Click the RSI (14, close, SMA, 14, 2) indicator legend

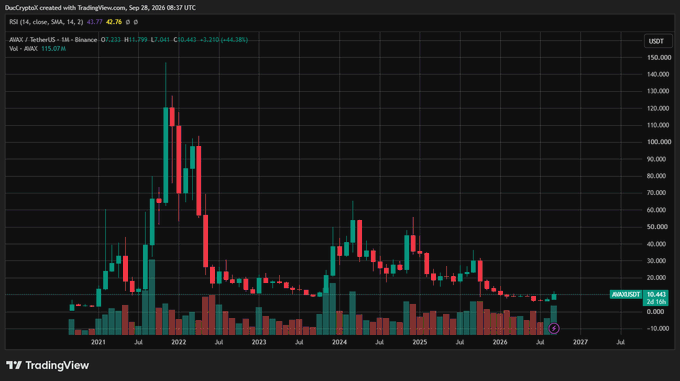pos(46,22)
